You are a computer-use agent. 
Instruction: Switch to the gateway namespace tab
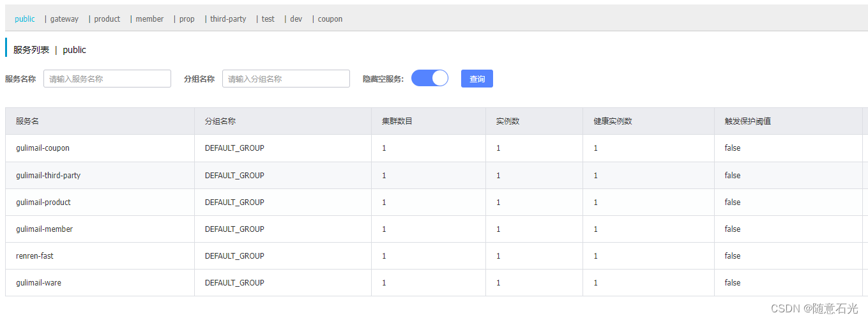(x=65, y=19)
